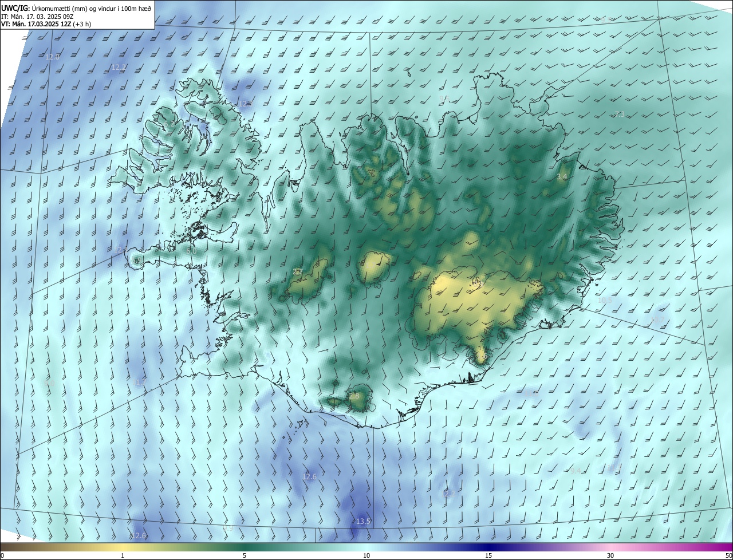Click the 0 tick on the color scale
733x560 pixels.
[2, 555]
